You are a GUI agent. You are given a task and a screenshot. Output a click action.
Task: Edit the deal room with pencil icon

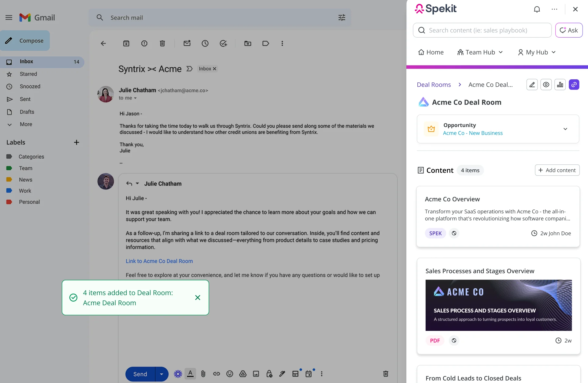point(532,85)
